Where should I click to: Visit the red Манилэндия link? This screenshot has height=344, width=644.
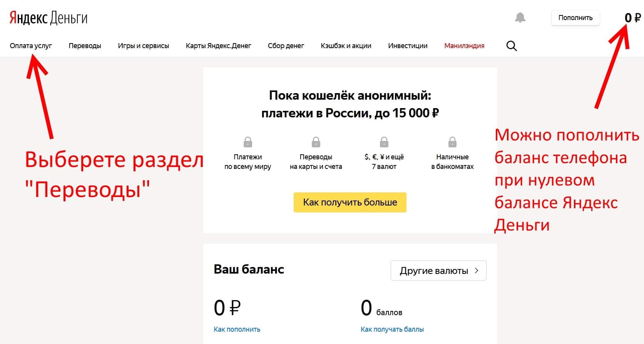point(464,46)
